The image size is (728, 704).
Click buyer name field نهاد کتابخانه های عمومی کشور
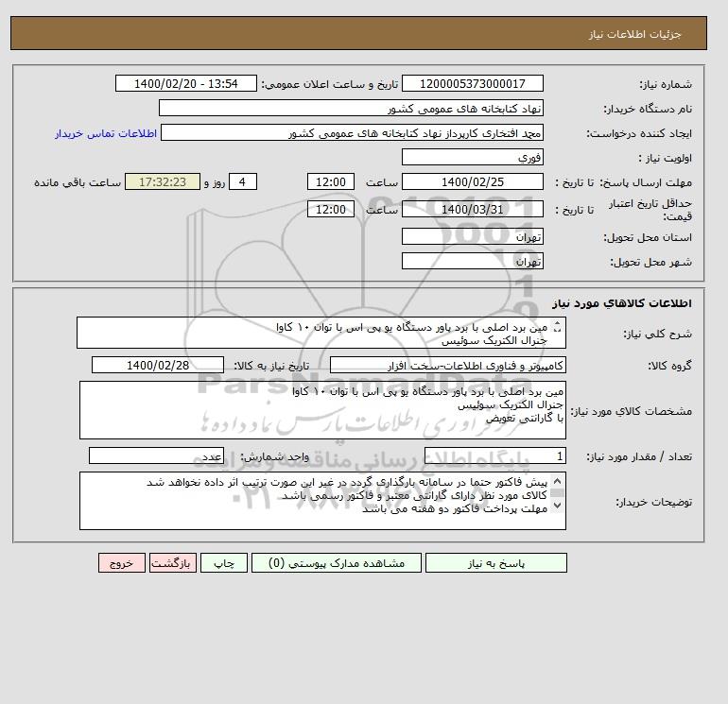pos(351,108)
